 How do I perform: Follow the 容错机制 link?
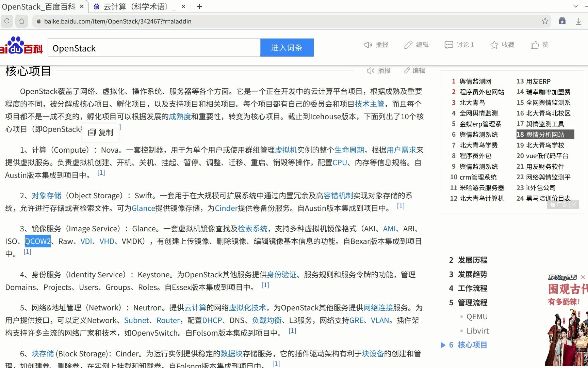tap(338, 196)
